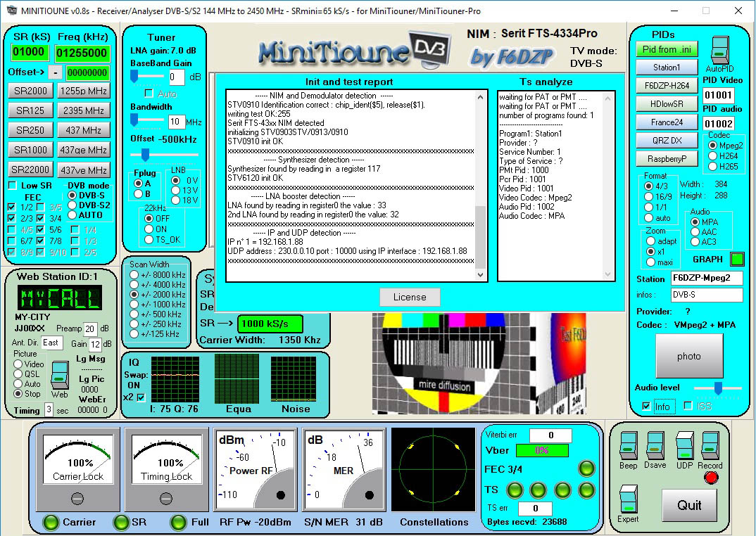Select Fplug B radio button
This screenshot has width=756, height=536.
pyautogui.click(x=139, y=193)
